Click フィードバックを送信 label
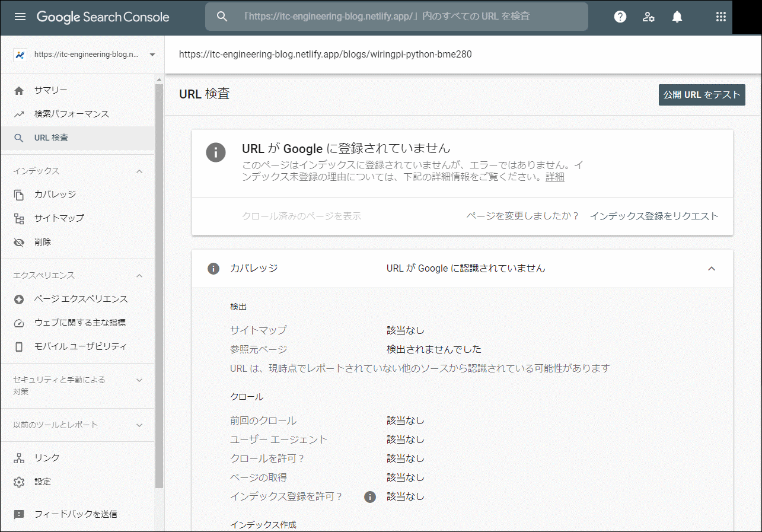762x532 pixels. coord(75,514)
